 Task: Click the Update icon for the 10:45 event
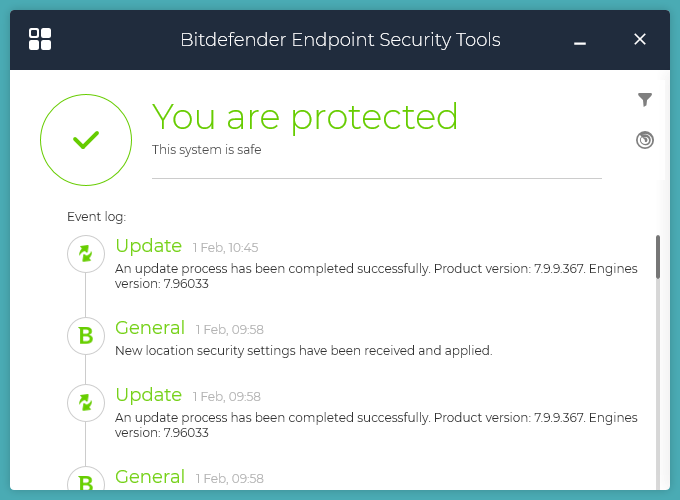[x=86, y=254]
